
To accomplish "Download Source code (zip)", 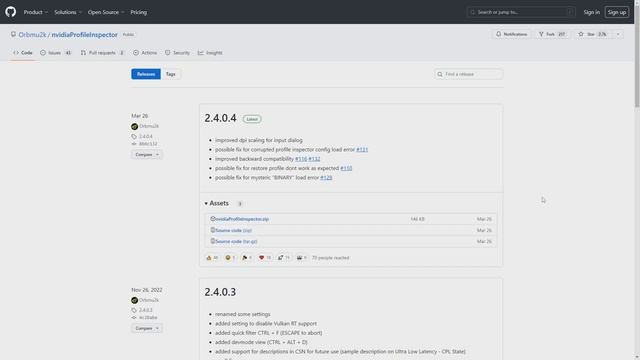I will click(x=233, y=230).
